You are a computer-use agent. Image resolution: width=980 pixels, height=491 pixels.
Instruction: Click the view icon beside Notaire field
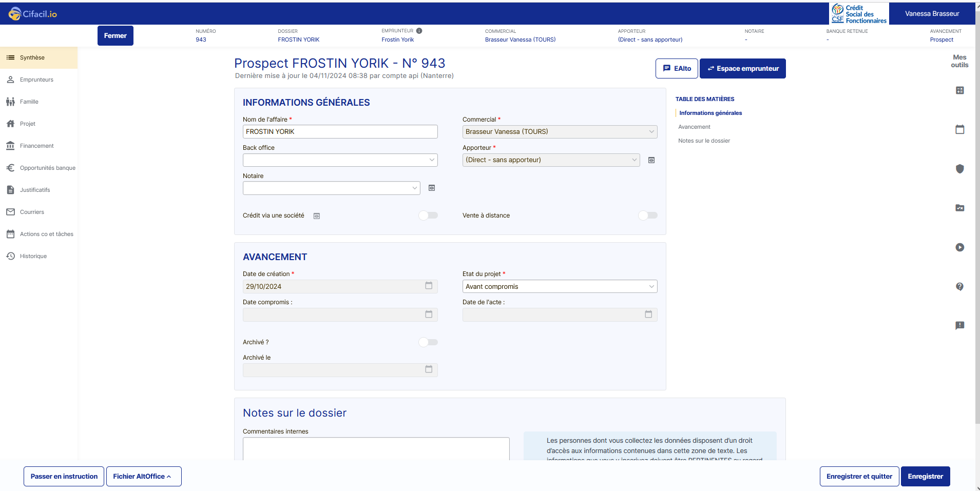point(432,188)
